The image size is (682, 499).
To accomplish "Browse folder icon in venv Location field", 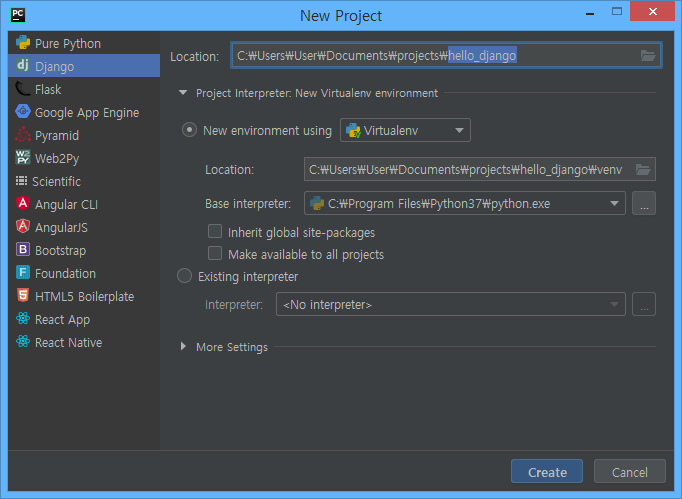I will click(x=643, y=169).
